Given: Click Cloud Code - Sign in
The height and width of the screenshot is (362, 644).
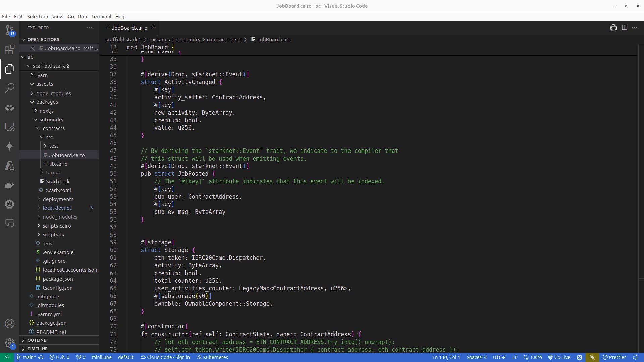Looking at the screenshot, I should tap(165, 357).
